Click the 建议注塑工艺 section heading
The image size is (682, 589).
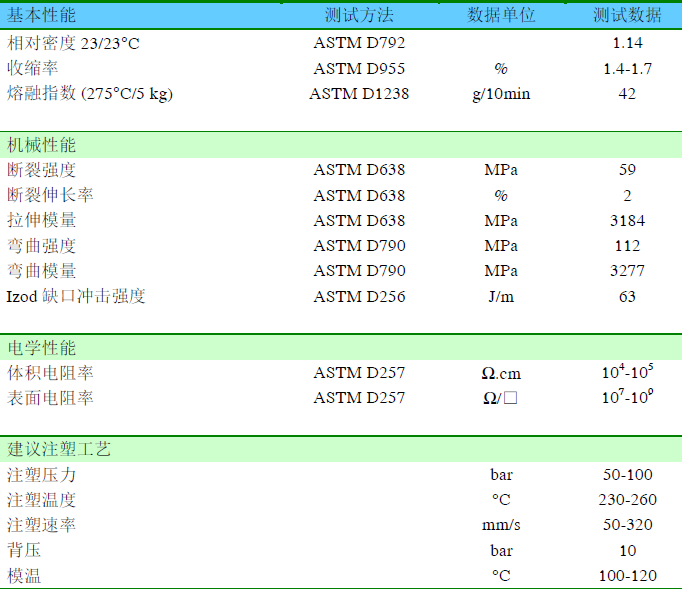59,449
